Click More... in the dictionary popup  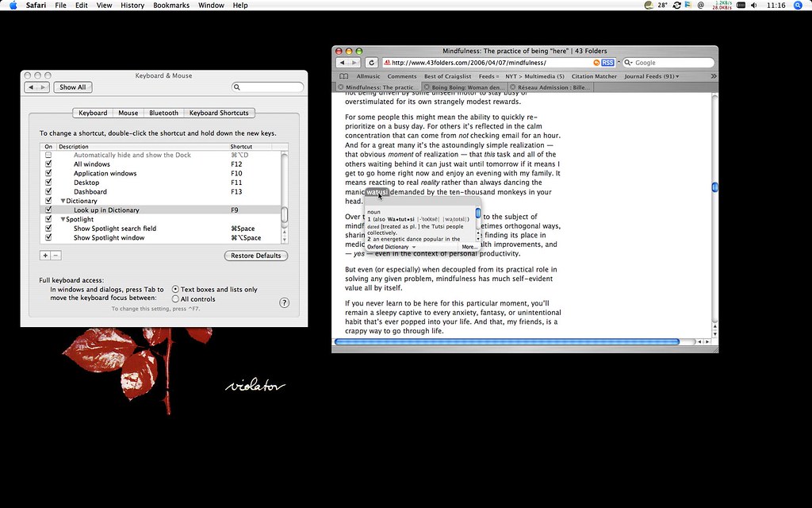pos(469,248)
